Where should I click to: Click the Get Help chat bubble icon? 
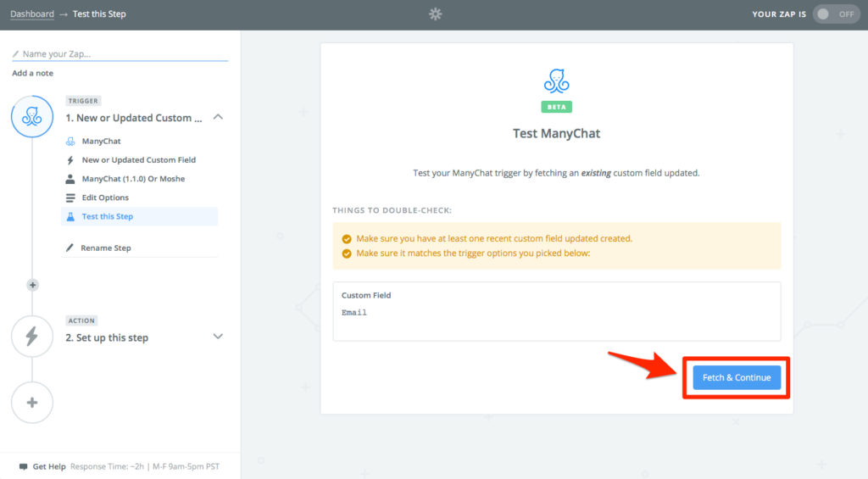tap(23, 466)
